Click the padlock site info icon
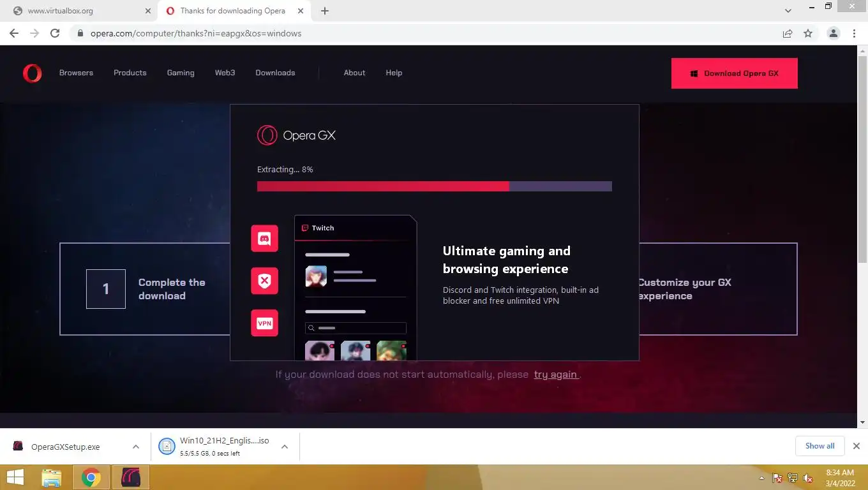Screen dimensions: 868x490 pos(80,33)
